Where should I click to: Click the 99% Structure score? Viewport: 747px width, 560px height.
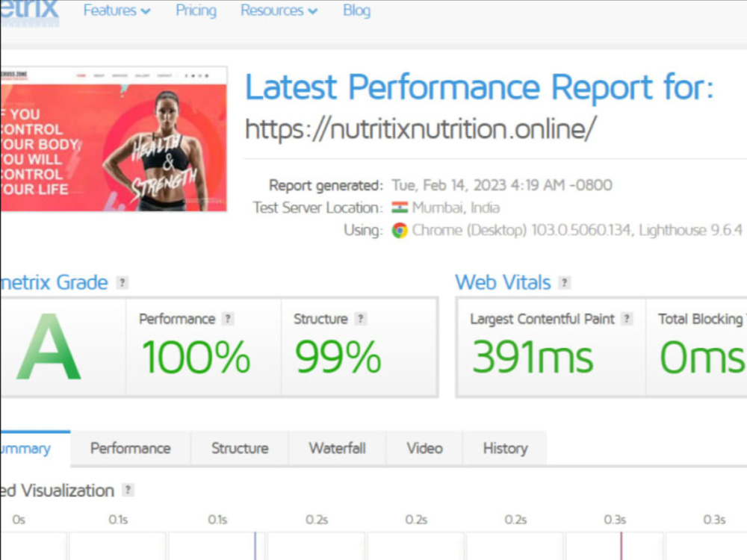pyautogui.click(x=338, y=357)
